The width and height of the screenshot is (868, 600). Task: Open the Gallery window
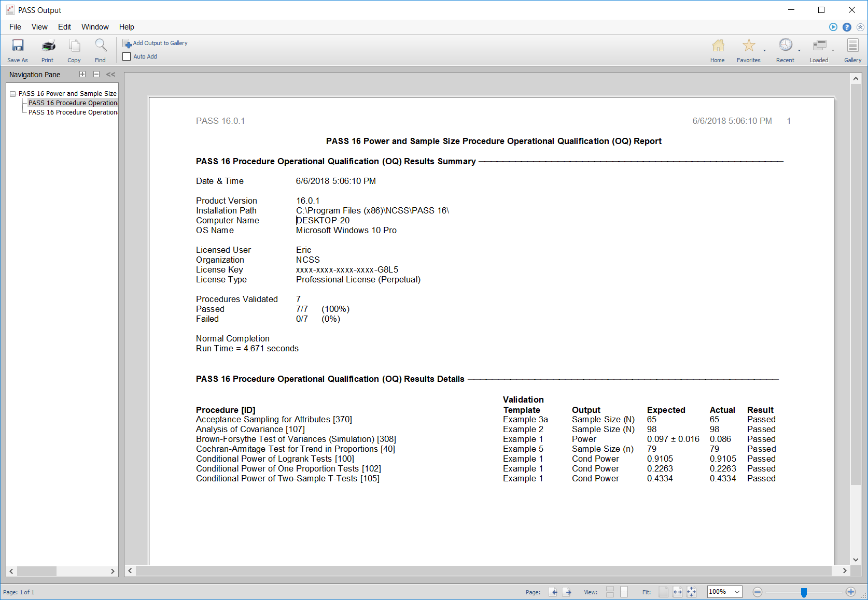[852, 50]
